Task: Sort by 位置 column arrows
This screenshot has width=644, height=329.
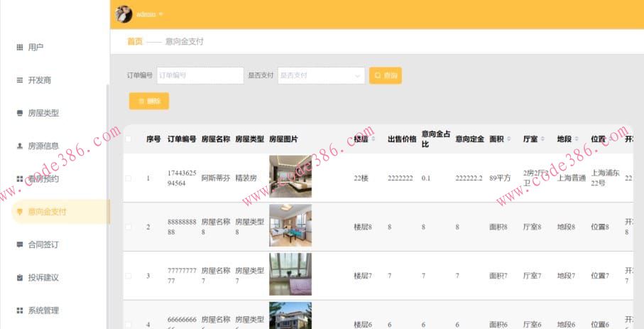Action: (x=611, y=139)
